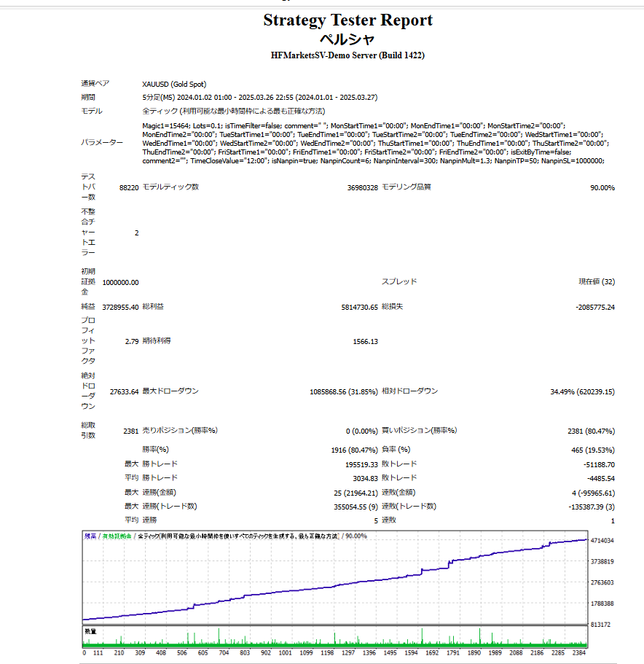Click the balance equity curve graph
Image resolution: width=644 pixels, height=664 pixels.
(x=334, y=577)
